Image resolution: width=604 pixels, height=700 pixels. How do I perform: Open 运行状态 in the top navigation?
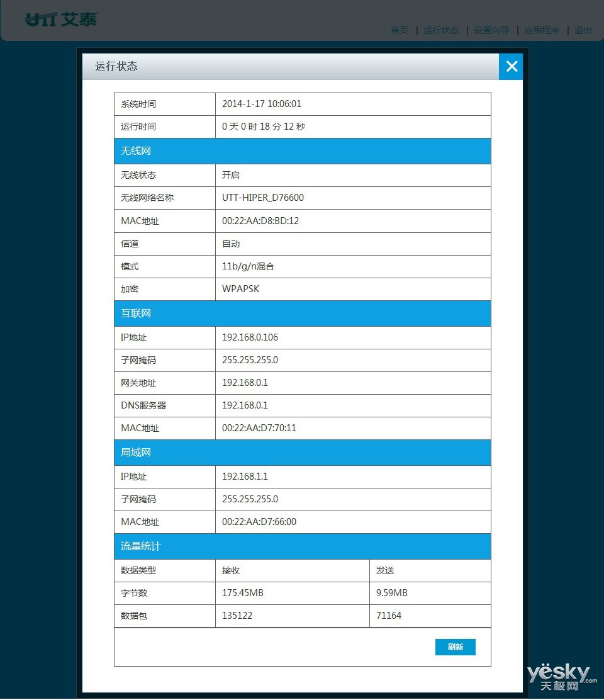click(441, 30)
